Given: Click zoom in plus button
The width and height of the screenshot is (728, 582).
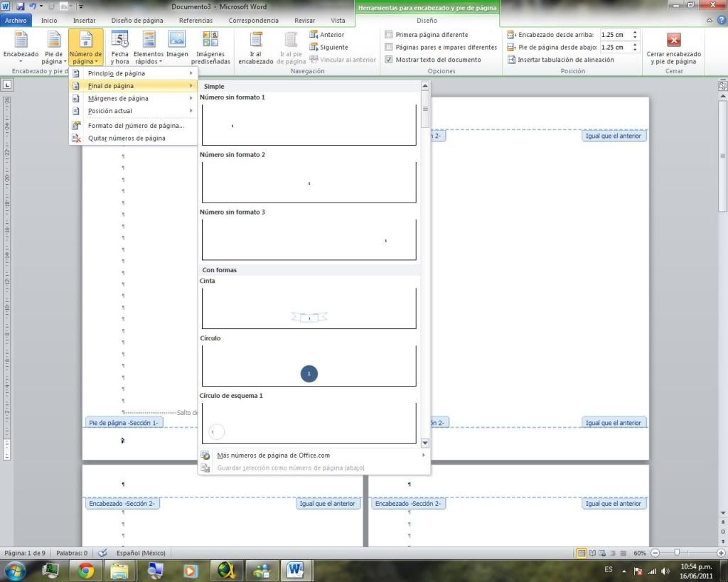Looking at the screenshot, I should [721, 553].
